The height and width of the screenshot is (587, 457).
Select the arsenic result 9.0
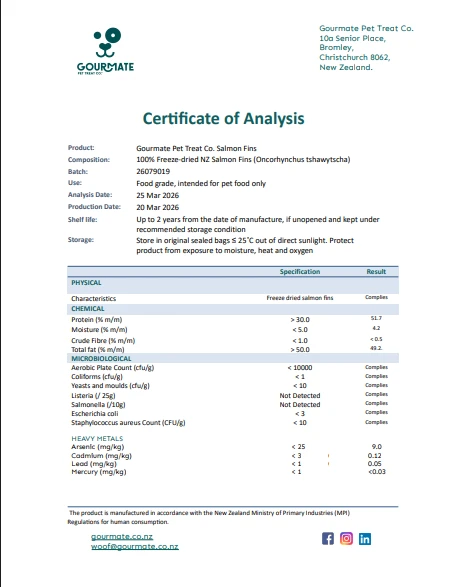pos(377,447)
